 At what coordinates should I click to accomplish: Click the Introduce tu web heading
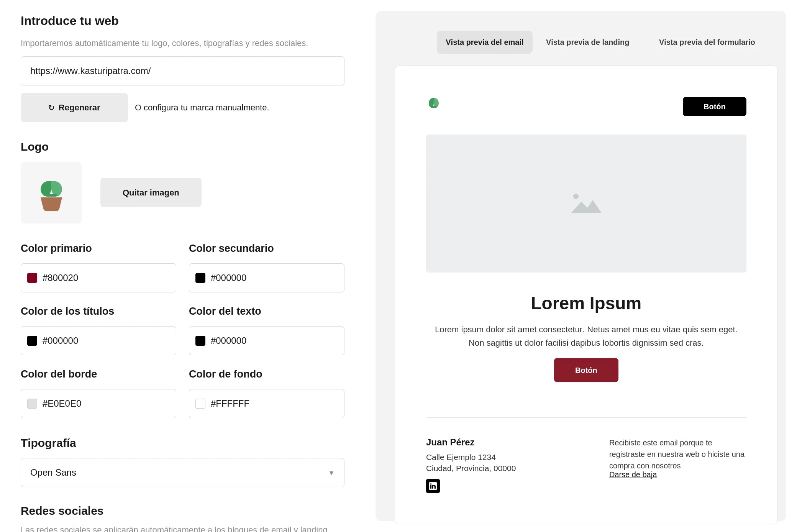click(69, 21)
